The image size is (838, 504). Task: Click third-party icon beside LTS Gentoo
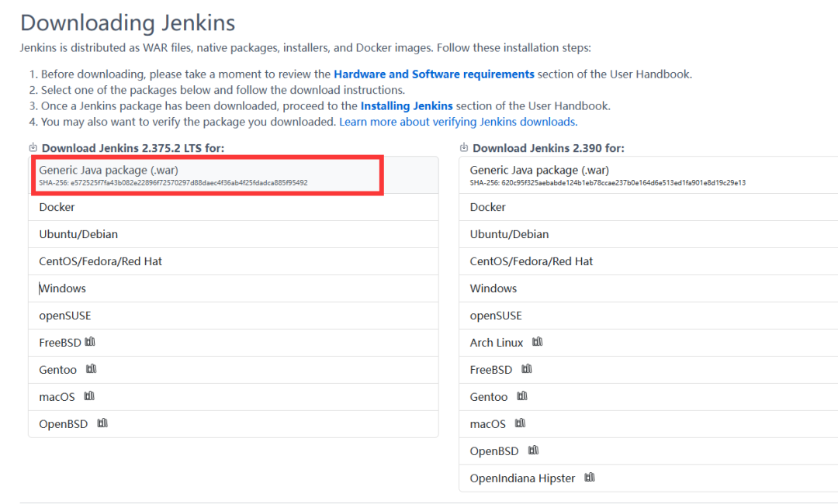92,369
